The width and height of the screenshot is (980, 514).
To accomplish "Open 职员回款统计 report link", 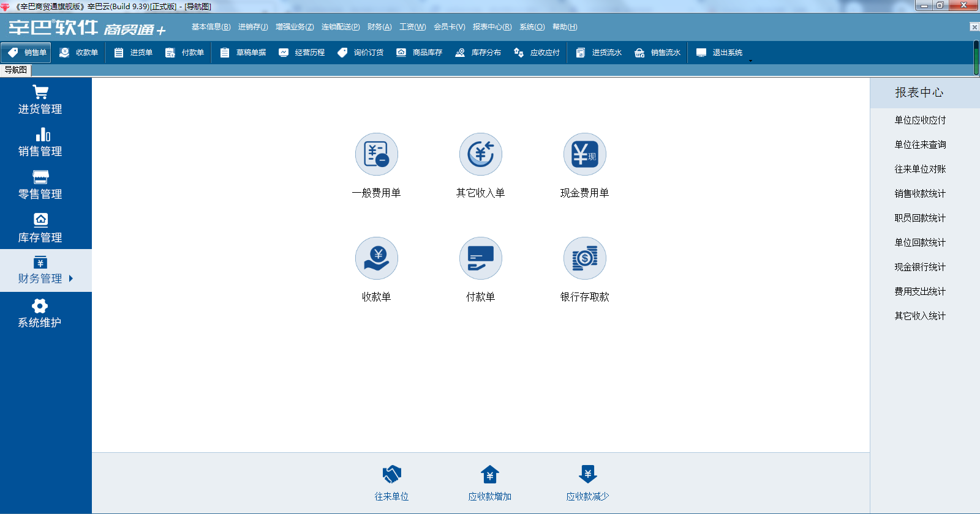I will pos(920,218).
